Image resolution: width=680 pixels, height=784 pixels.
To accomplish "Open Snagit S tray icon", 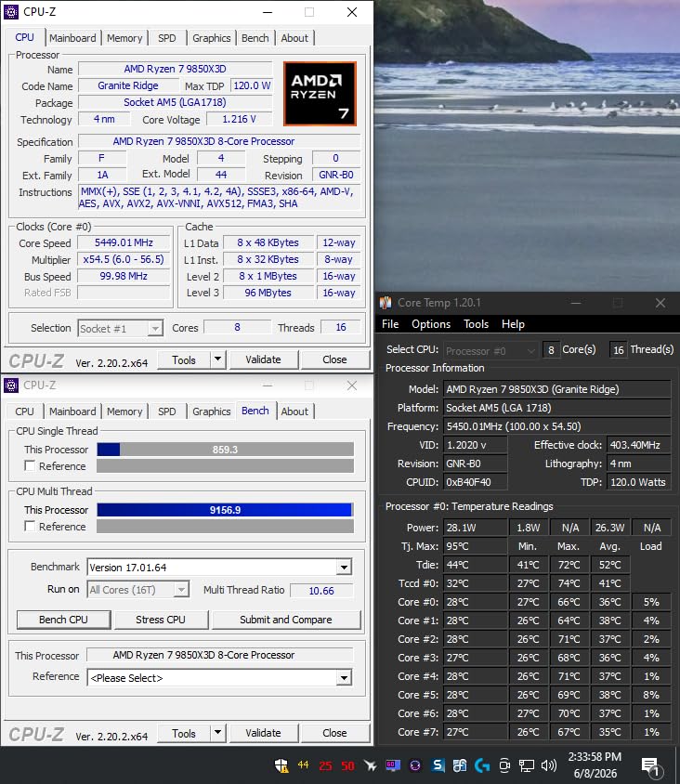I will point(438,765).
